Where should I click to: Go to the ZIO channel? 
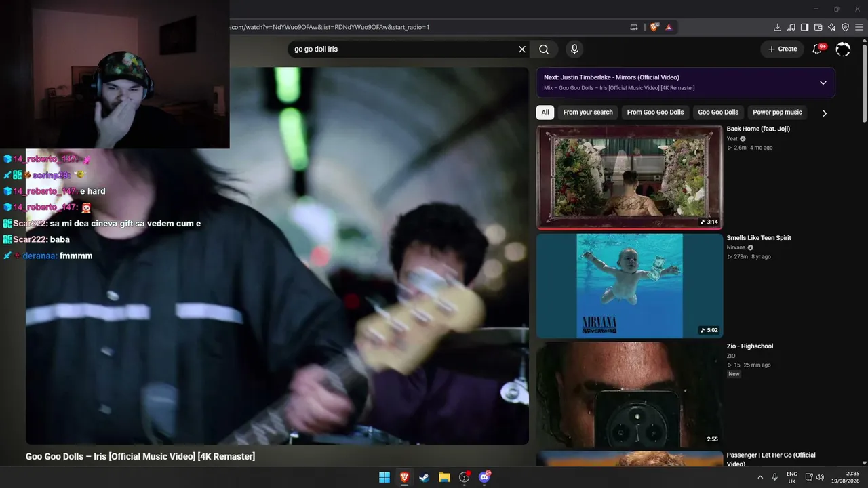coord(731,356)
